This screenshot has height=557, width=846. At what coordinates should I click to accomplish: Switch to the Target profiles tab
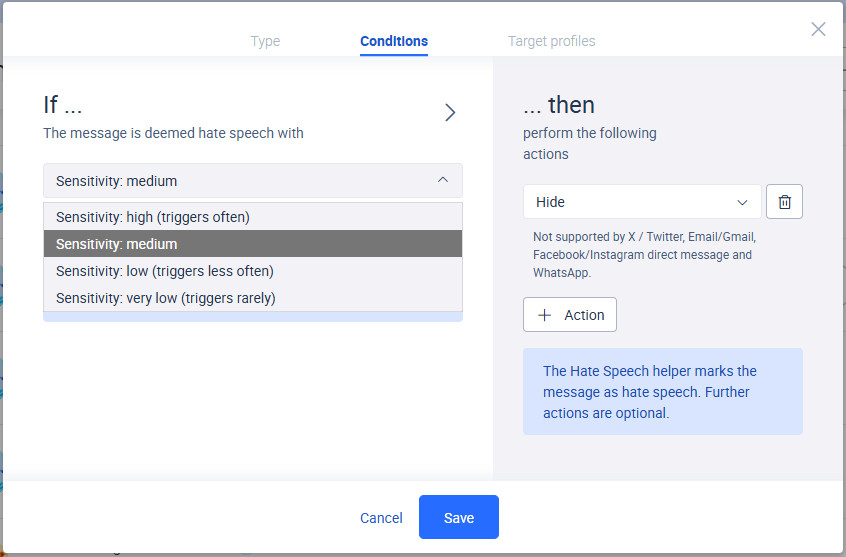[551, 41]
